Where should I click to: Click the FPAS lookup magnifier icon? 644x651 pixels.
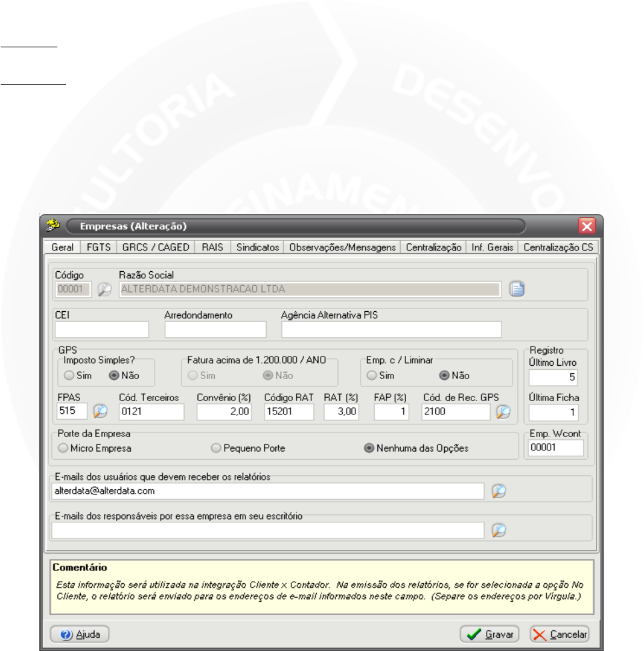click(x=100, y=412)
